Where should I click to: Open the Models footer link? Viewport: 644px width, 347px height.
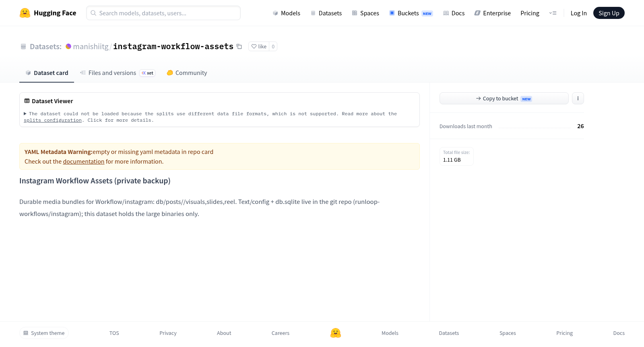click(390, 333)
